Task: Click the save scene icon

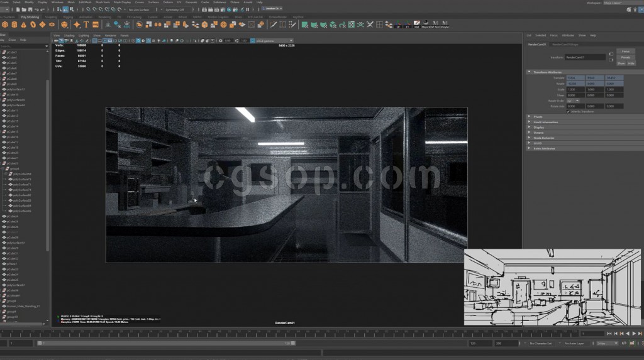Action: pos(30,9)
